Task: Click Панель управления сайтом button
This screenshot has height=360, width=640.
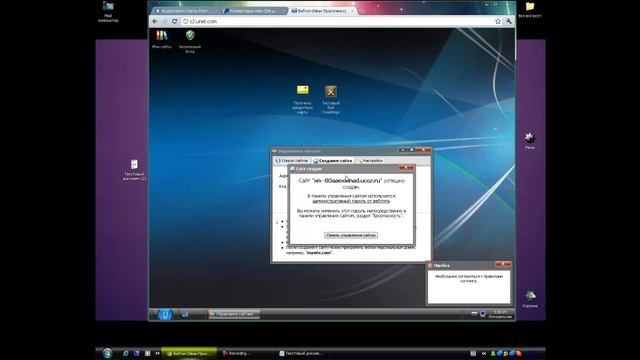Action: pyautogui.click(x=351, y=236)
